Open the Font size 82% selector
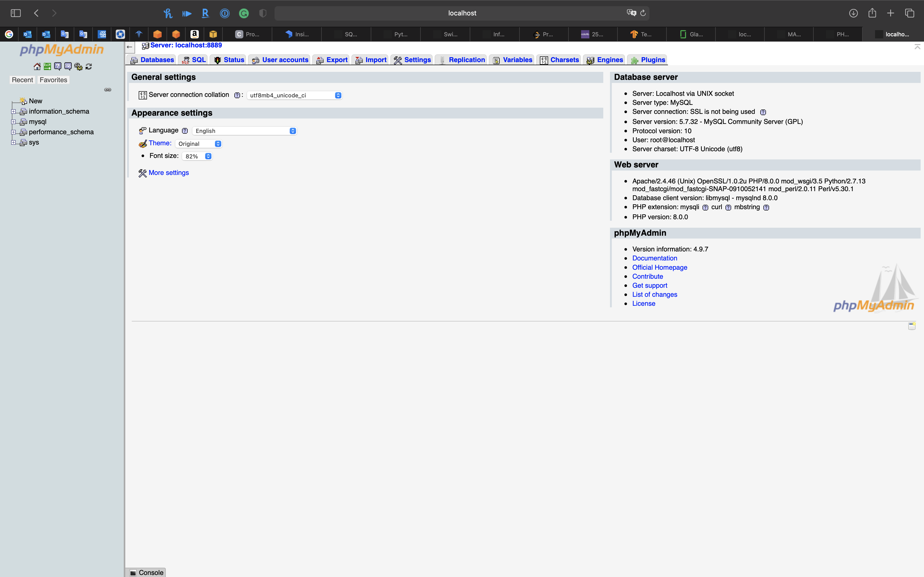The width and height of the screenshot is (924, 577). pos(197,156)
